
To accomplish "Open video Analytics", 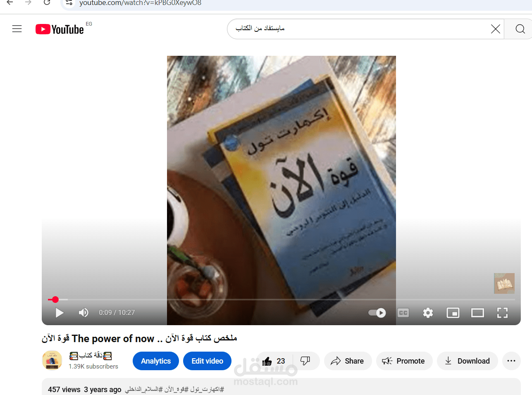I will (156, 361).
